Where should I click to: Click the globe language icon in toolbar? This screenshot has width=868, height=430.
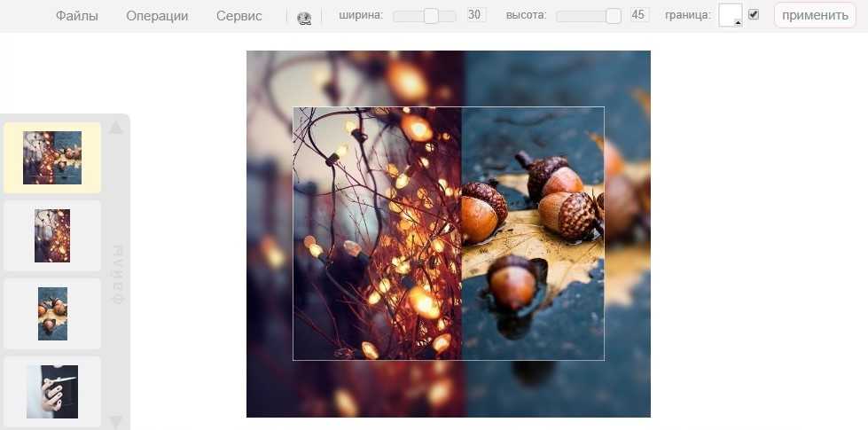click(304, 17)
